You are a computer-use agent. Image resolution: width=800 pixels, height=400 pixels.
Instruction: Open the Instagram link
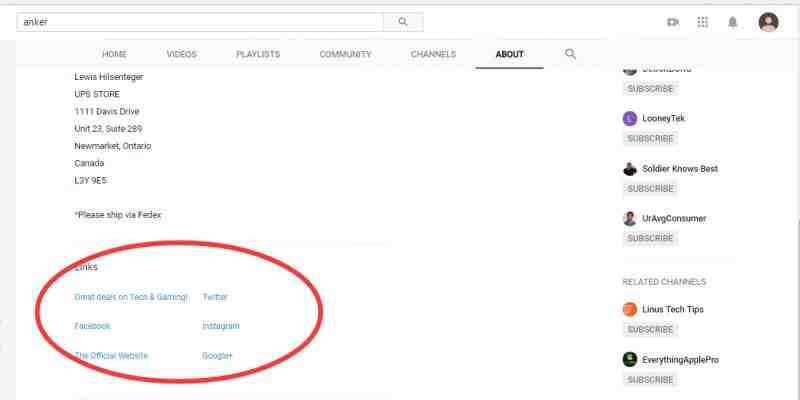(221, 326)
